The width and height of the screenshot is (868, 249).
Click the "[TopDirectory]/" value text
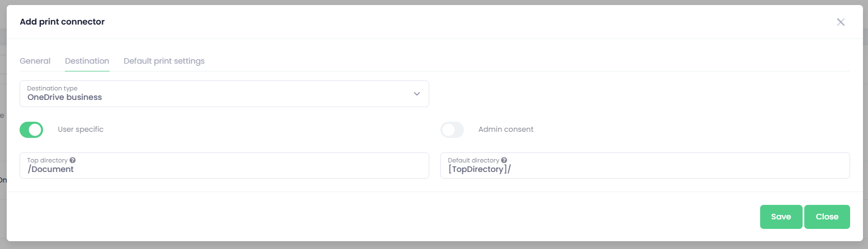(480, 169)
